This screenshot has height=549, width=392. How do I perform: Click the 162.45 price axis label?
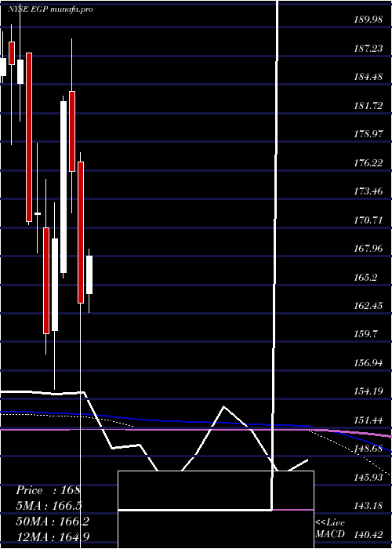368,306
